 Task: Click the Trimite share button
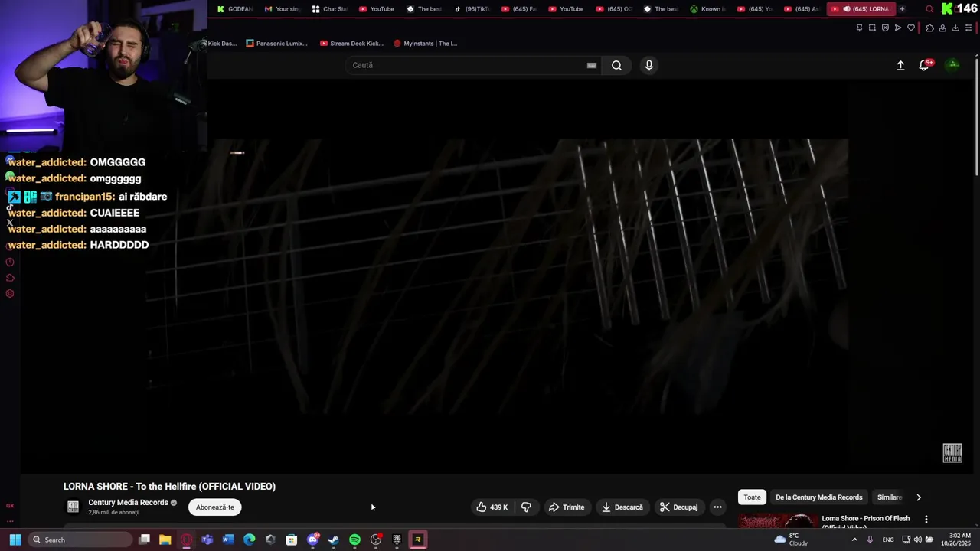(x=567, y=507)
